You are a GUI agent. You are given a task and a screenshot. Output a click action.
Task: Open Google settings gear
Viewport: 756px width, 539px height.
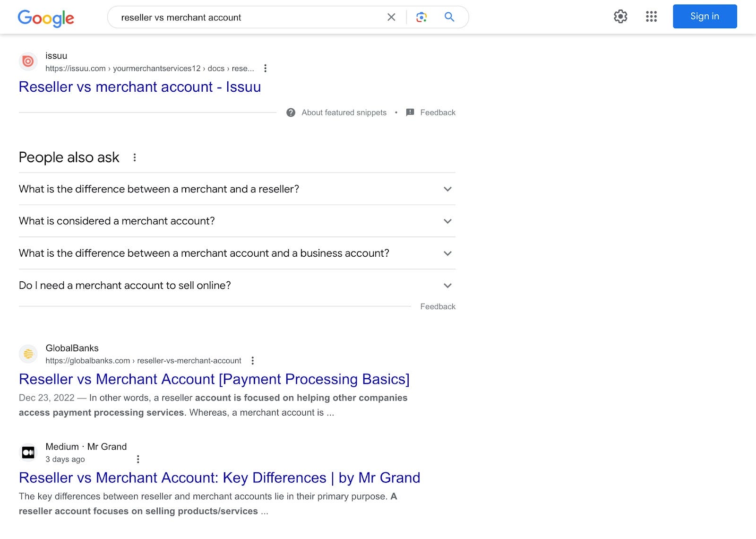(x=620, y=17)
